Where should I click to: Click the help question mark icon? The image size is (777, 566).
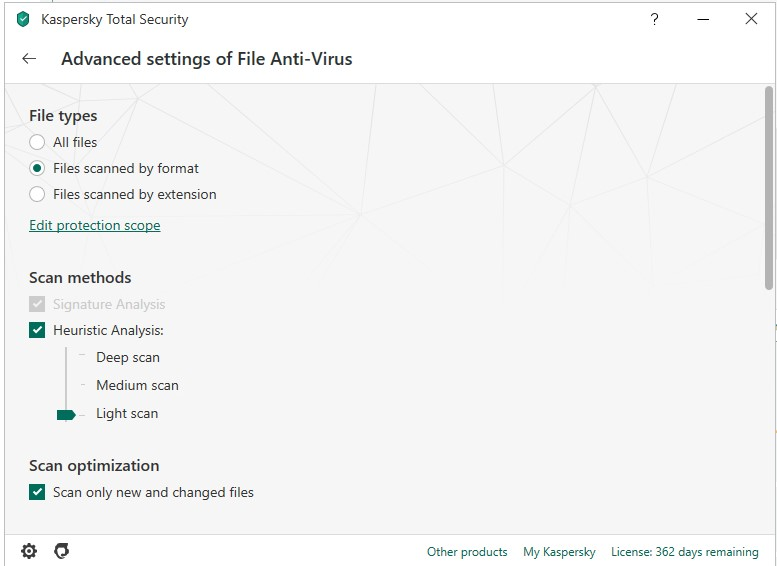pyautogui.click(x=654, y=19)
